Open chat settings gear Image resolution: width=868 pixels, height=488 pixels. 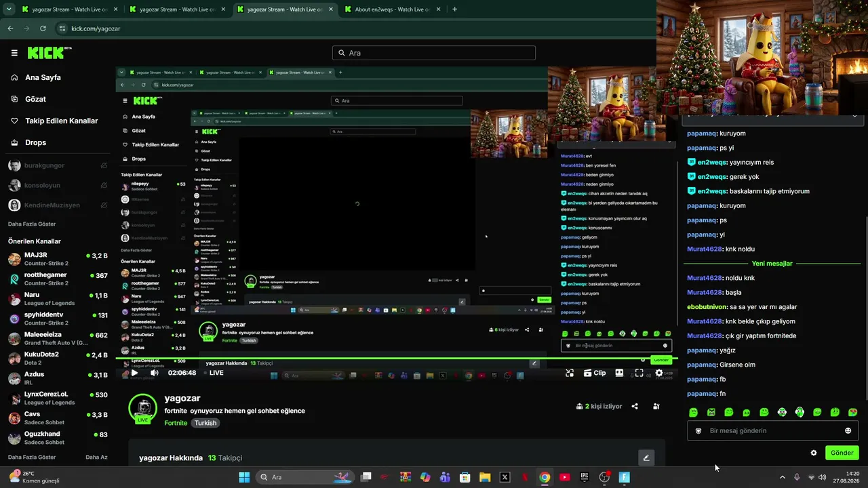coord(814,453)
